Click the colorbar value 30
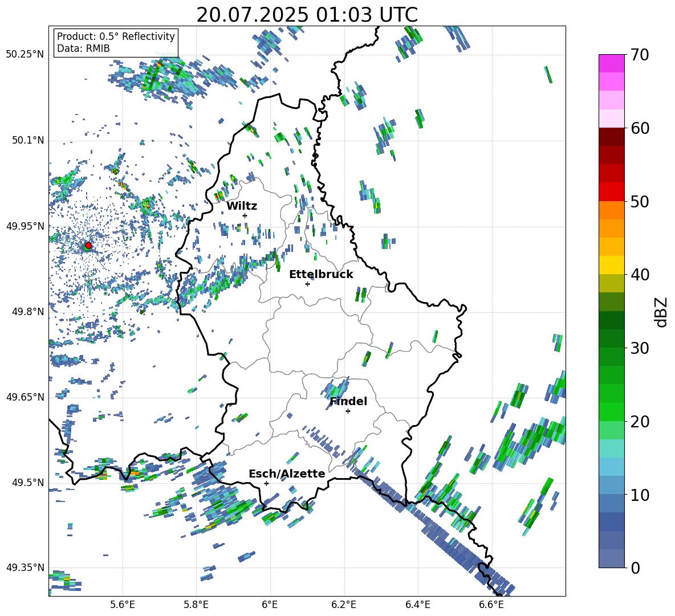Viewport: 675px width, 616px height. coord(640,348)
